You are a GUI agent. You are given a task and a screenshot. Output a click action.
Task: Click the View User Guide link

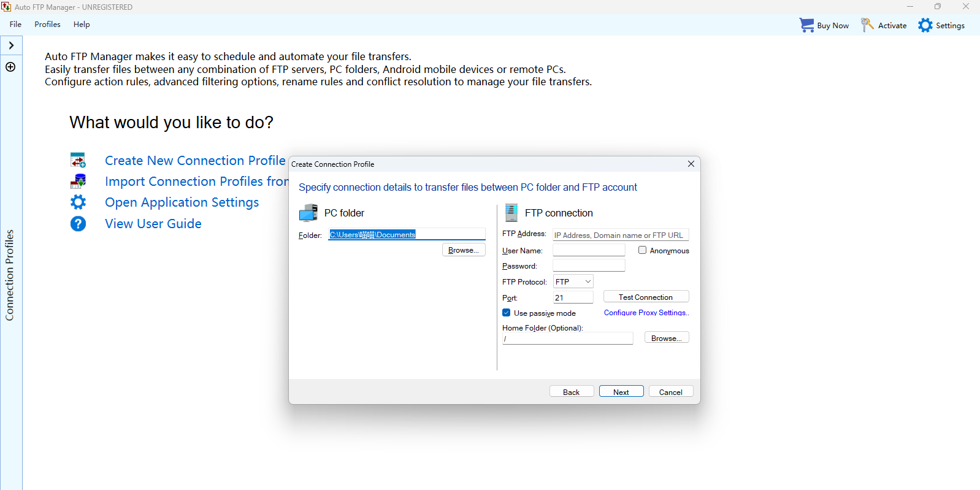[153, 224]
